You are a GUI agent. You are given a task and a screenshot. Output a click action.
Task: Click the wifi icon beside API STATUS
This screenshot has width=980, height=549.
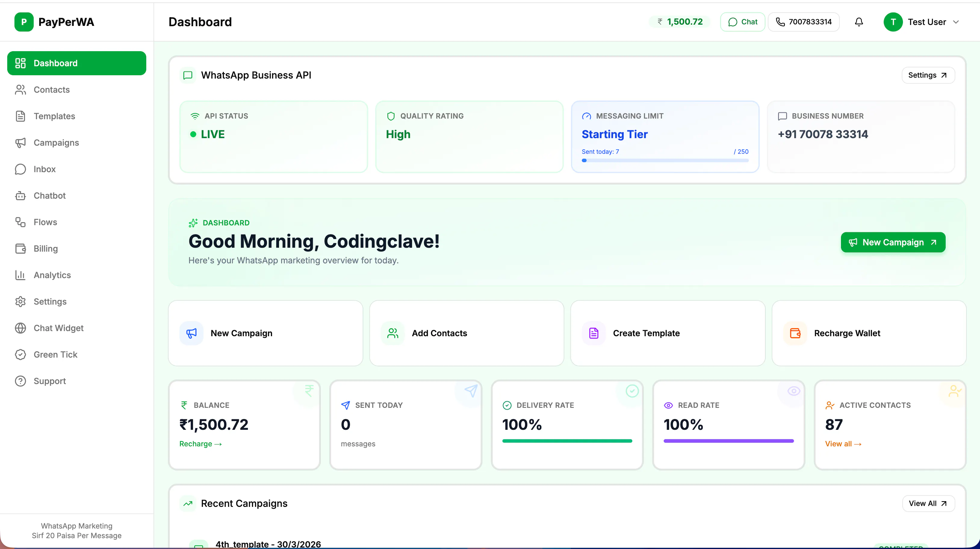pyautogui.click(x=195, y=116)
